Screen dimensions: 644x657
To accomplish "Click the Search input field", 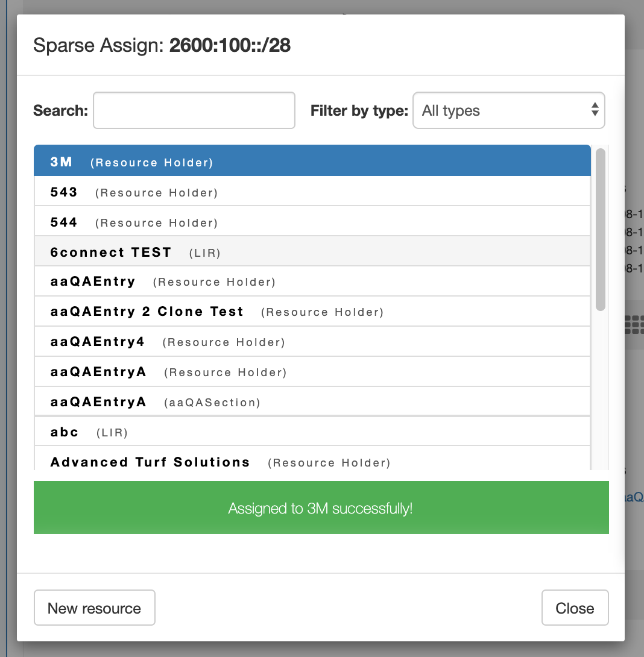I will click(x=194, y=110).
